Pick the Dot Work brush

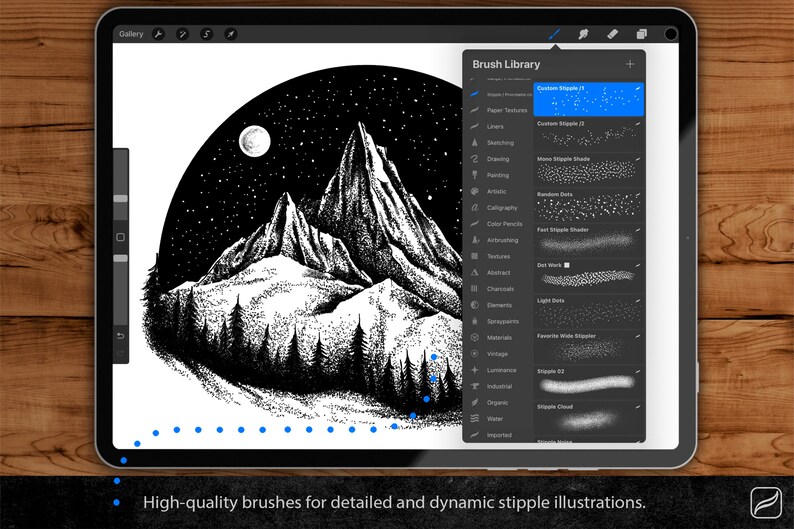pyautogui.click(x=588, y=276)
